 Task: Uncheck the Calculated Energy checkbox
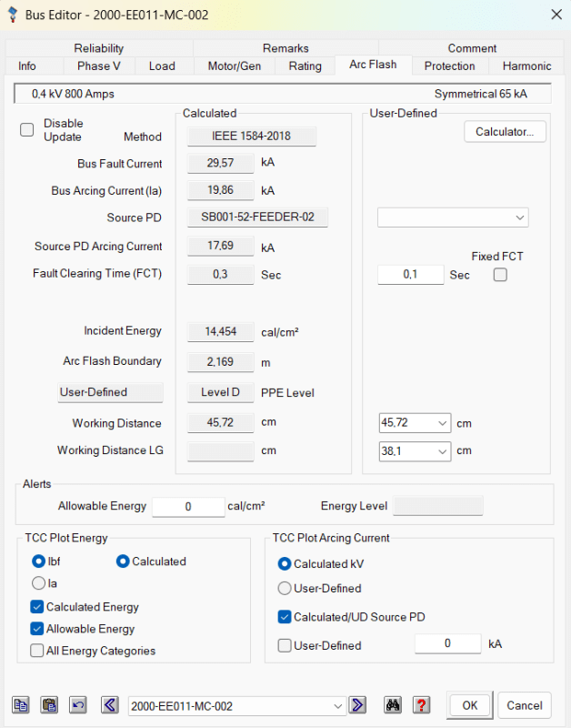coord(37,607)
